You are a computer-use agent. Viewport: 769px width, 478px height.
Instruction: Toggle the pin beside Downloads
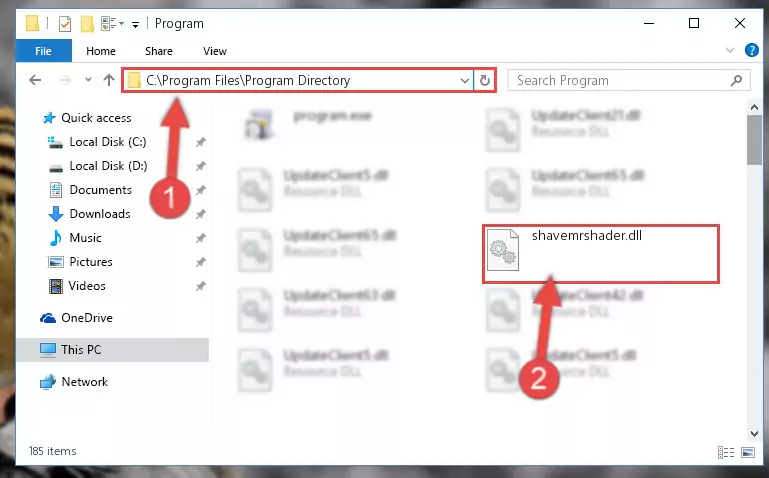pos(200,214)
